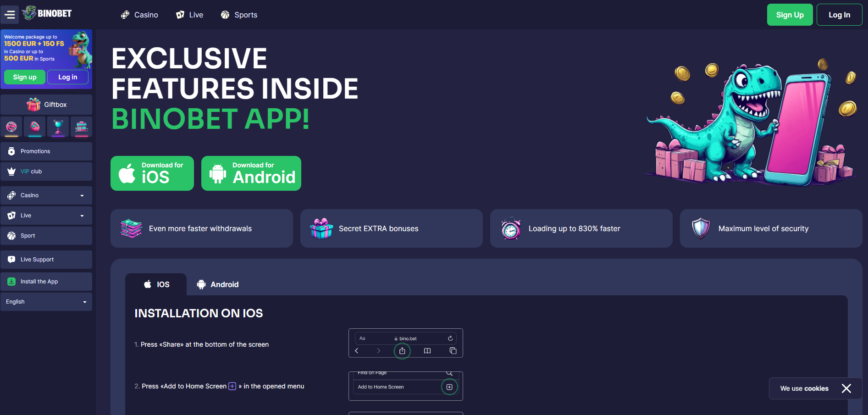Image resolution: width=868 pixels, height=415 pixels.
Task: Click the shop building icon tile
Action: pyautogui.click(x=82, y=127)
